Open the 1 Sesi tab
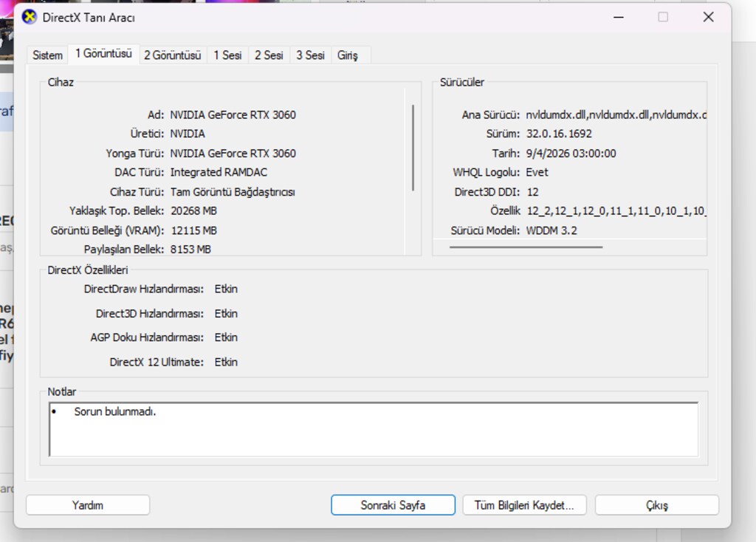The width and height of the screenshot is (756, 542). (227, 55)
